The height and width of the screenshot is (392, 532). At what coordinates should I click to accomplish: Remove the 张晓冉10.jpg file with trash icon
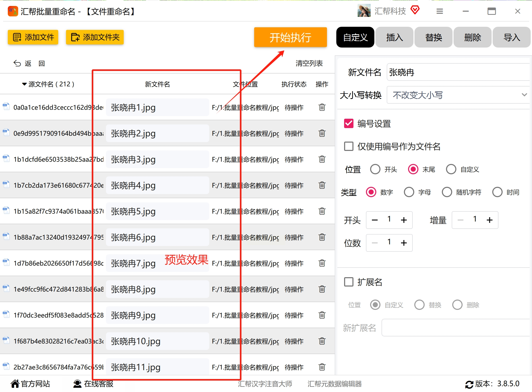coord(322,341)
